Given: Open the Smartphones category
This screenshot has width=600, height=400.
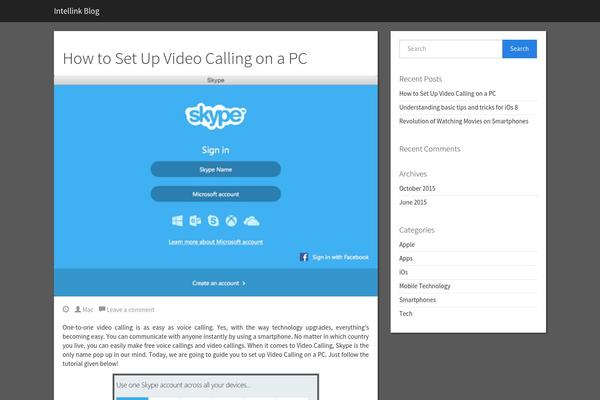Looking at the screenshot, I should click(417, 300).
